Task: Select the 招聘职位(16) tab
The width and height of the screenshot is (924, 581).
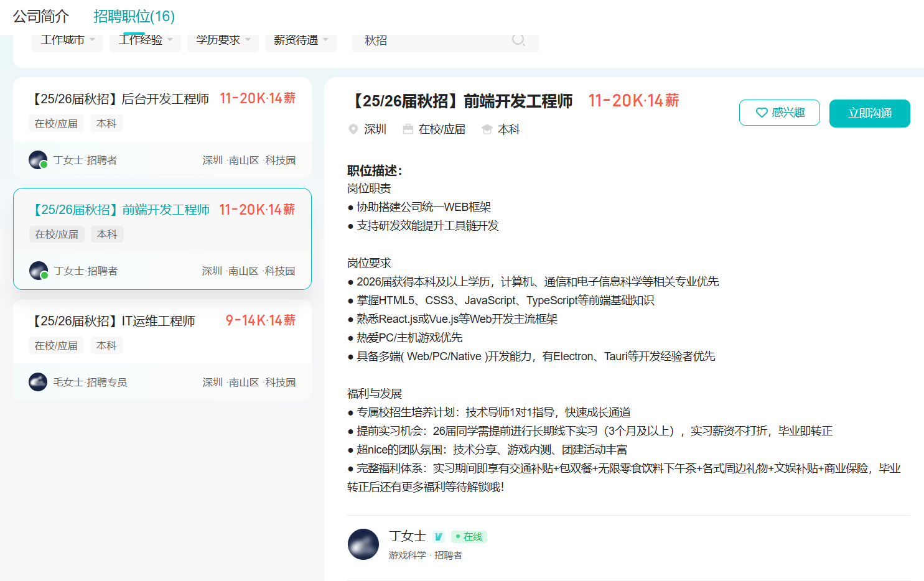Action: tap(134, 16)
